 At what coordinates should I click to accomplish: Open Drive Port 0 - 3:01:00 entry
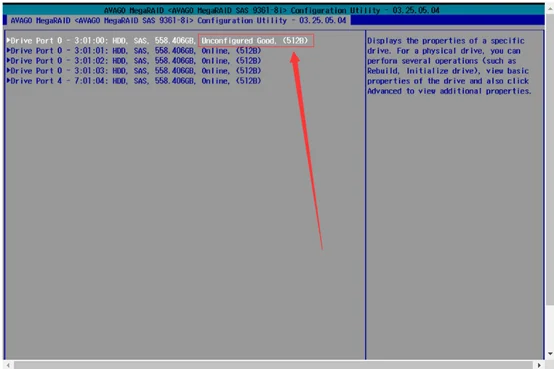[x=158, y=41]
